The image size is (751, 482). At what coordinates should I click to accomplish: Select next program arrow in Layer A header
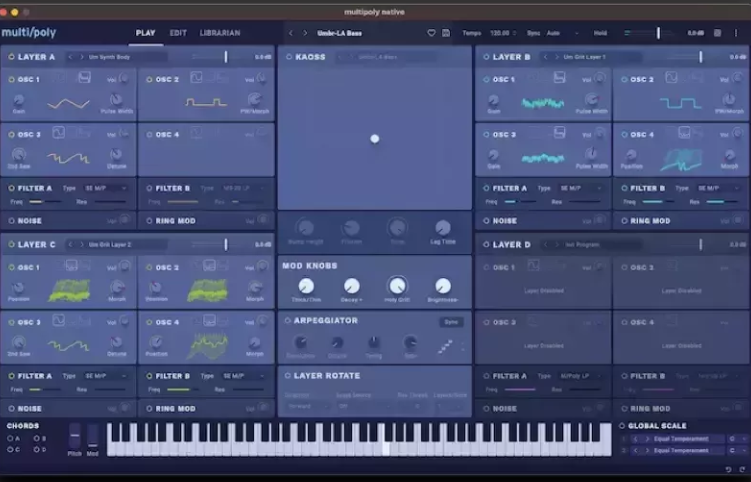tap(81, 57)
